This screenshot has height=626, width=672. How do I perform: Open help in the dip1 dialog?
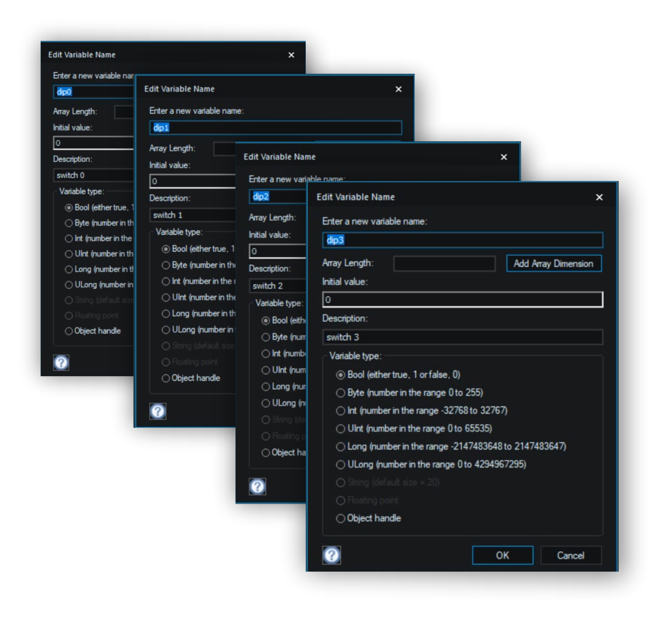coord(158,411)
